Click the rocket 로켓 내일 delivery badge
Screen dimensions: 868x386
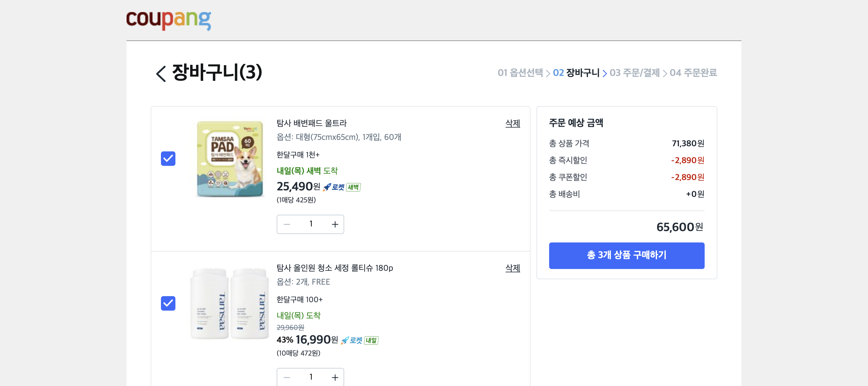(x=360, y=340)
